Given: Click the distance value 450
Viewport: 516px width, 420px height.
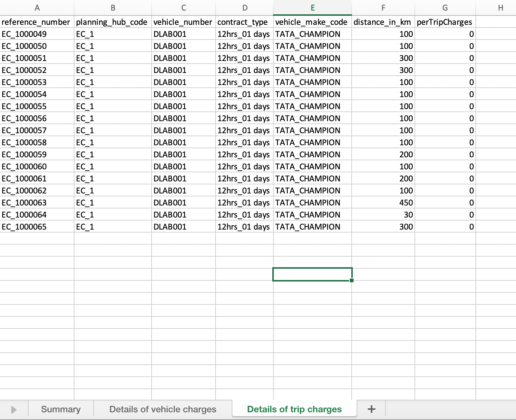Looking at the screenshot, I should coord(405,203).
